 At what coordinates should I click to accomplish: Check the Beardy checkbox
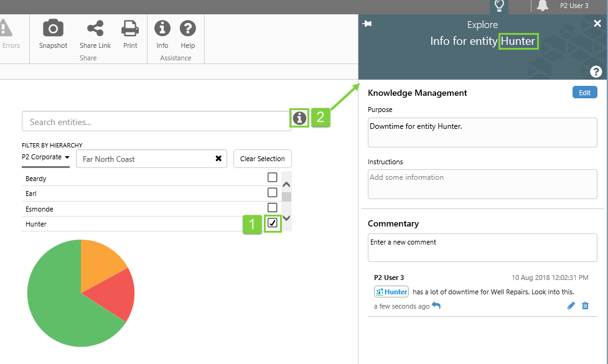tap(272, 177)
